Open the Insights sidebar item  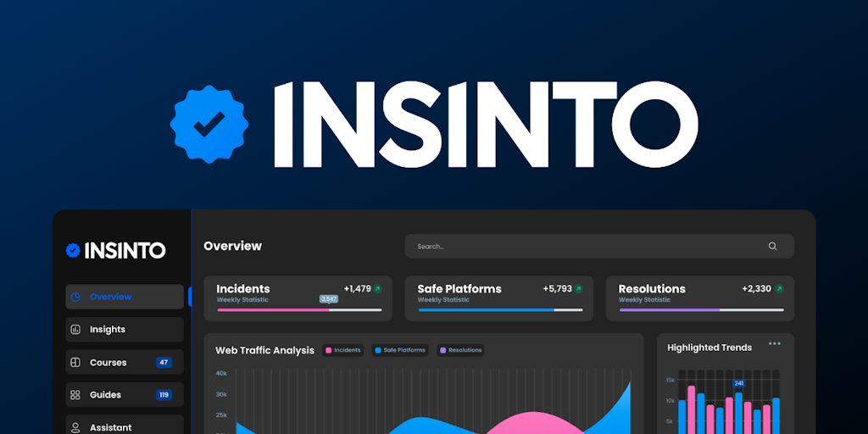(125, 330)
